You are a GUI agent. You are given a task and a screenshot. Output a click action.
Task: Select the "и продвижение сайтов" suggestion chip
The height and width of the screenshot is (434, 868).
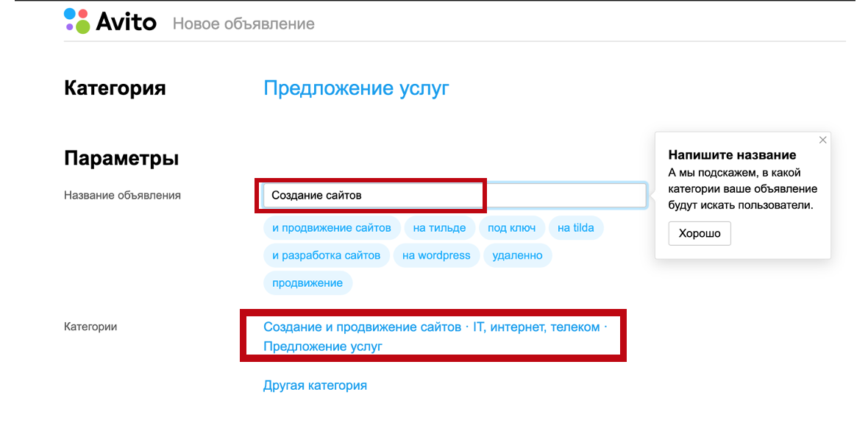point(332,228)
